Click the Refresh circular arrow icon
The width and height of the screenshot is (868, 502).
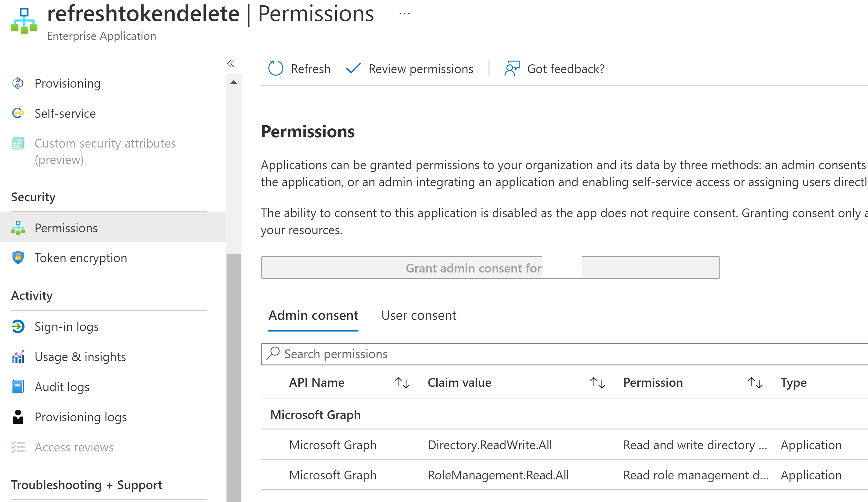click(276, 68)
